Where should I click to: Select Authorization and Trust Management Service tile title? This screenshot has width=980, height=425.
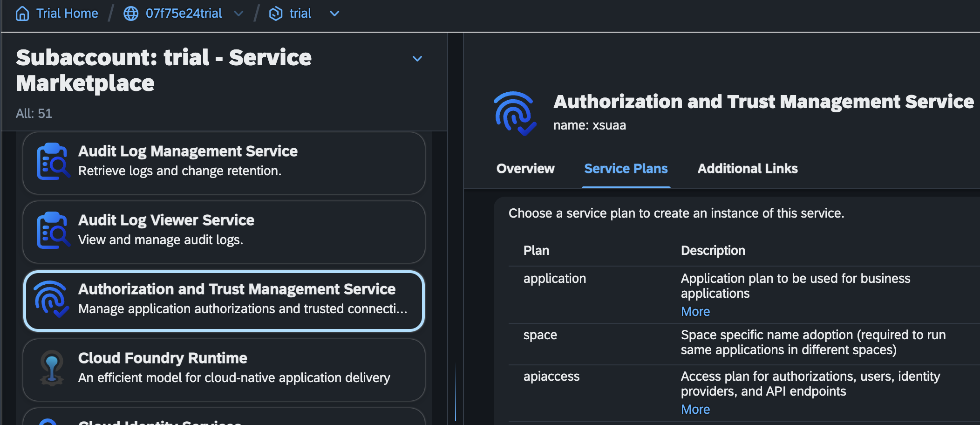click(237, 289)
